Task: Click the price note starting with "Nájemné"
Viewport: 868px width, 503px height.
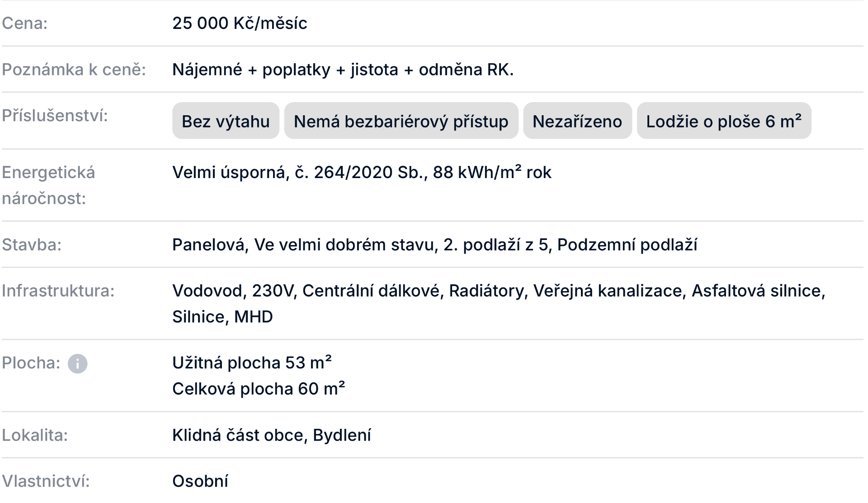Action: click(343, 70)
